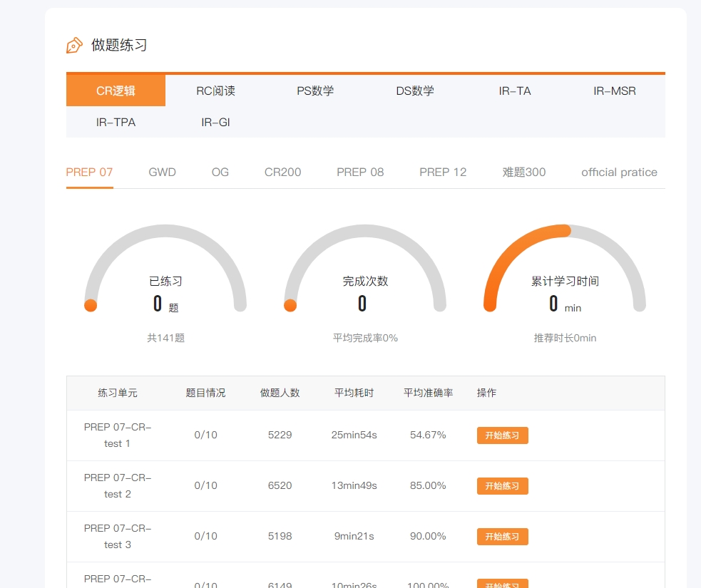The image size is (701, 588).
Task: Select the CR200 question set
Action: coord(282,172)
